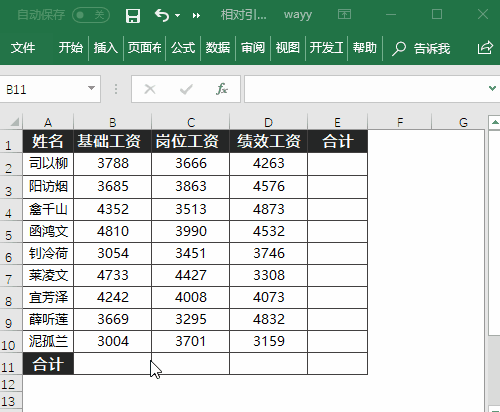Select row 1 header
The width and height of the screenshot is (500, 412).
11,142
